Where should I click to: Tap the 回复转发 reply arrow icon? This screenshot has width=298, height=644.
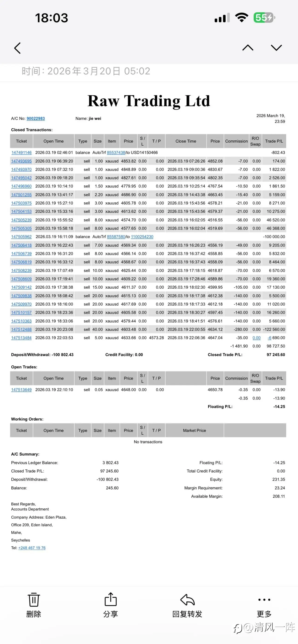187,600
